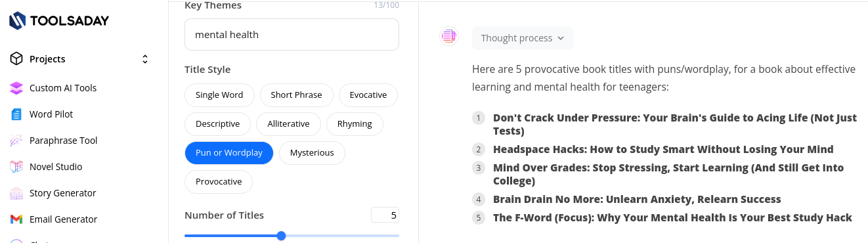Open the Email Generator Gmail icon
868x243 pixels.
tap(16, 219)
